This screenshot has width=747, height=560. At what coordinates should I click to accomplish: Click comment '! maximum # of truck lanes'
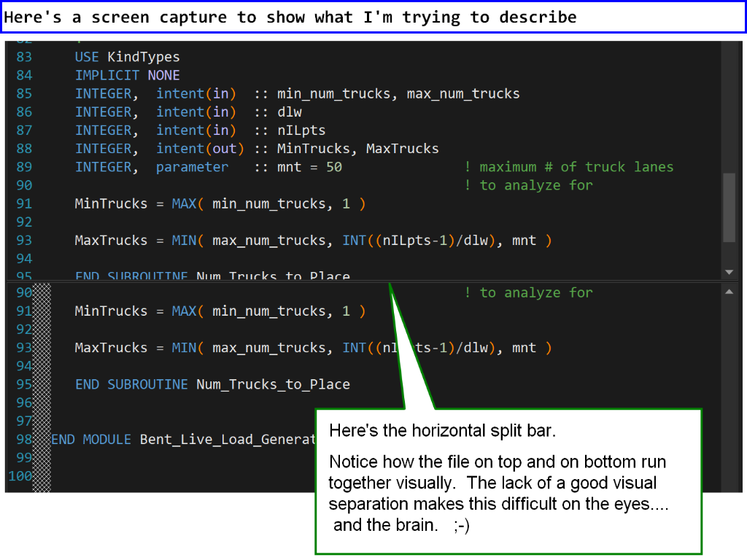click(x=569, y=167)
